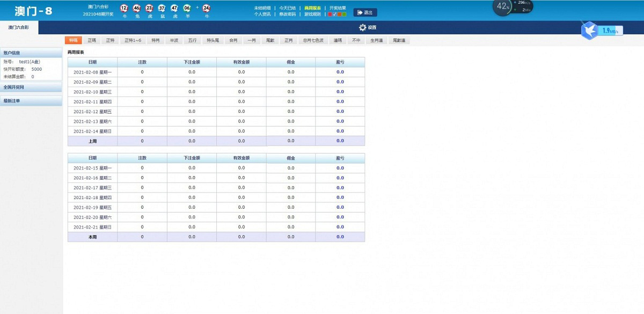Screen dimensions: 644x314
Task: Click the 澳门-8 site logo
Action: click(33, 11)
